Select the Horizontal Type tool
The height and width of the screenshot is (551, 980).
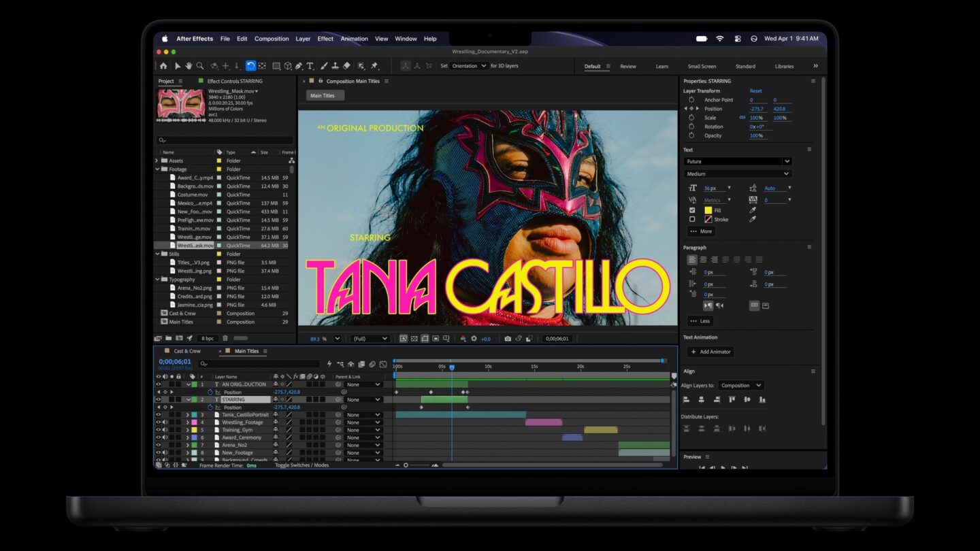point(310,66)
